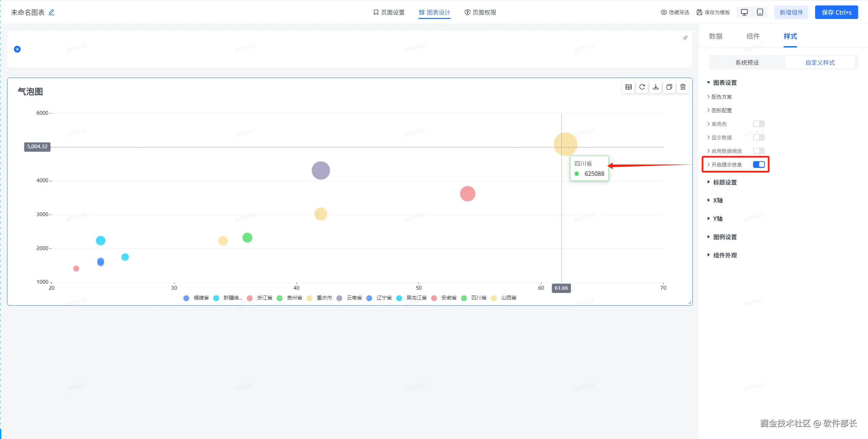Expand the X轴 settings section
868x439 pixels.
tap(717, 201)
